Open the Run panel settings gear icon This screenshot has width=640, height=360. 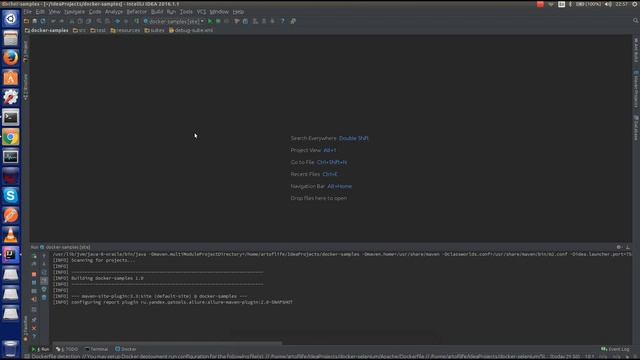coord(619,247)
